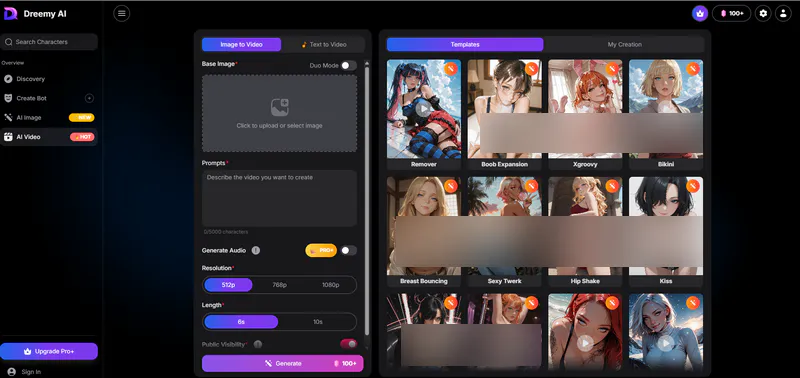Click the Search Characters field
The width and height of the screenshot is (800, 378).
[49, 42]
